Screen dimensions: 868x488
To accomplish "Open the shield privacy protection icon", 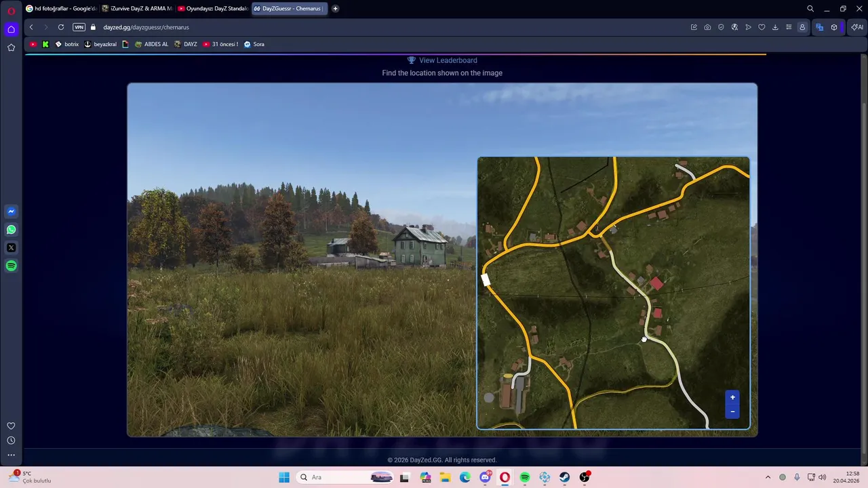I will pos(721,27).
